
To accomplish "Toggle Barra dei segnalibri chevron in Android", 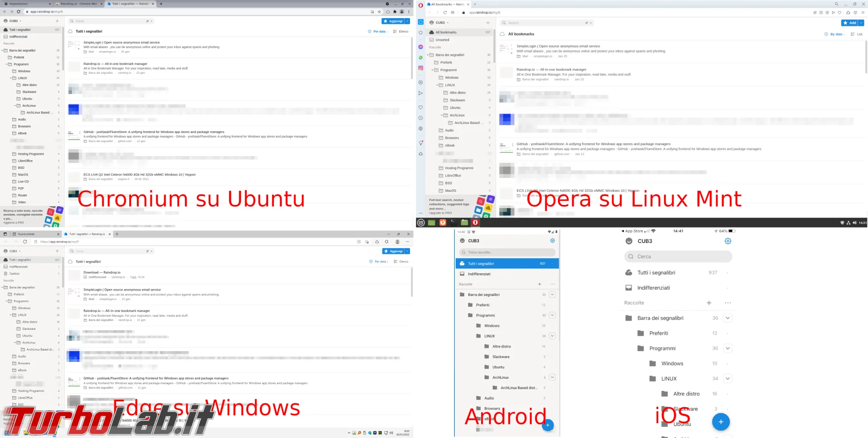I will pyautogui.click(x=552, y=295).
